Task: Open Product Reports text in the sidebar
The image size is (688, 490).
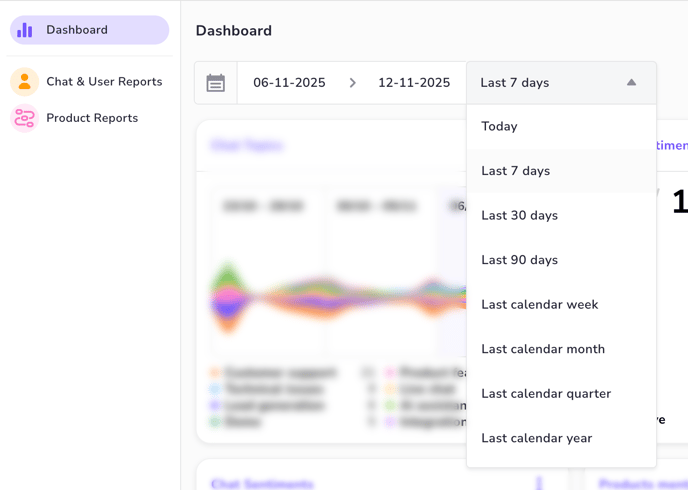Action: pyautogui.click(x=92, y=118)
